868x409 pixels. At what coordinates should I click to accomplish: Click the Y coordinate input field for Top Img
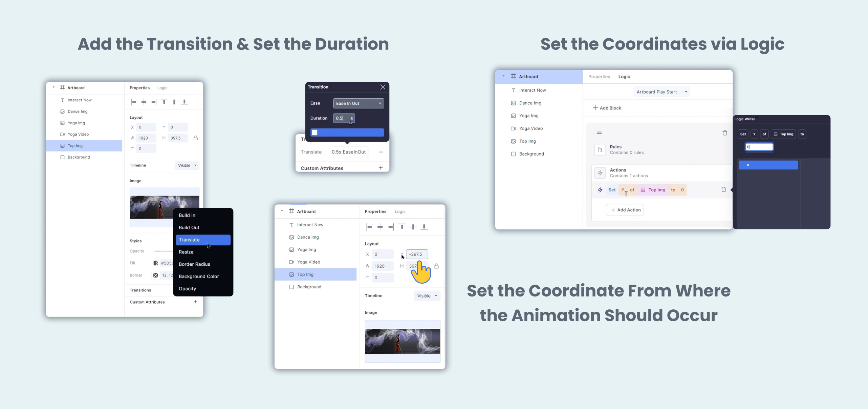point(416,254)
